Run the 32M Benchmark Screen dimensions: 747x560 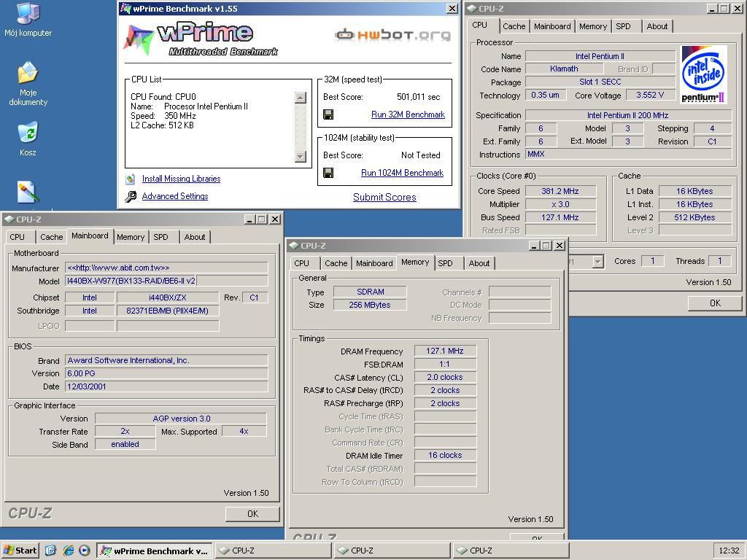pyautogui.click(x=408, y=114)
